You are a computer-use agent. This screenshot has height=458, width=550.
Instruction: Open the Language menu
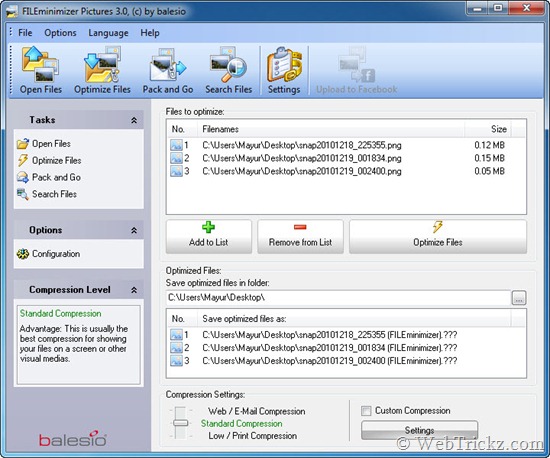[x=108, y=33]
